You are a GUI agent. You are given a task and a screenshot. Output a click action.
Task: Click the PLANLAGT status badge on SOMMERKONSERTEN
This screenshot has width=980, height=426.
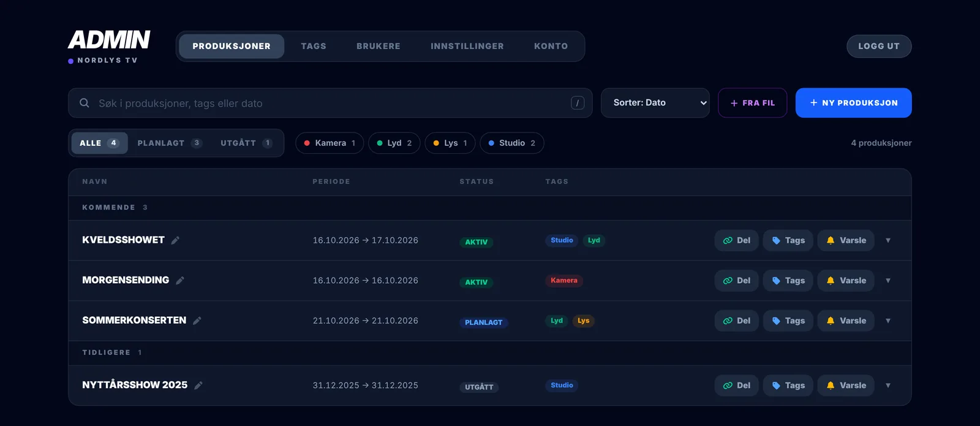tap(483, 322)
